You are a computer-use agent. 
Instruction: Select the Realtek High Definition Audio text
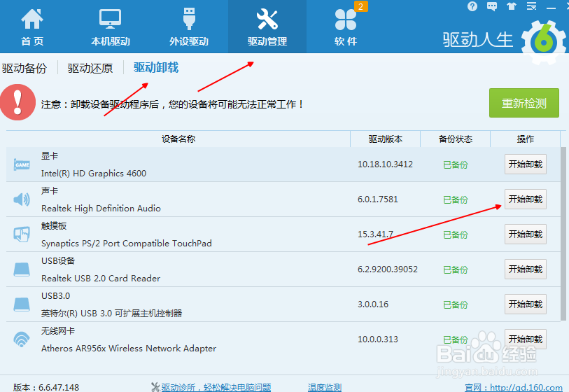pos(101,209)
